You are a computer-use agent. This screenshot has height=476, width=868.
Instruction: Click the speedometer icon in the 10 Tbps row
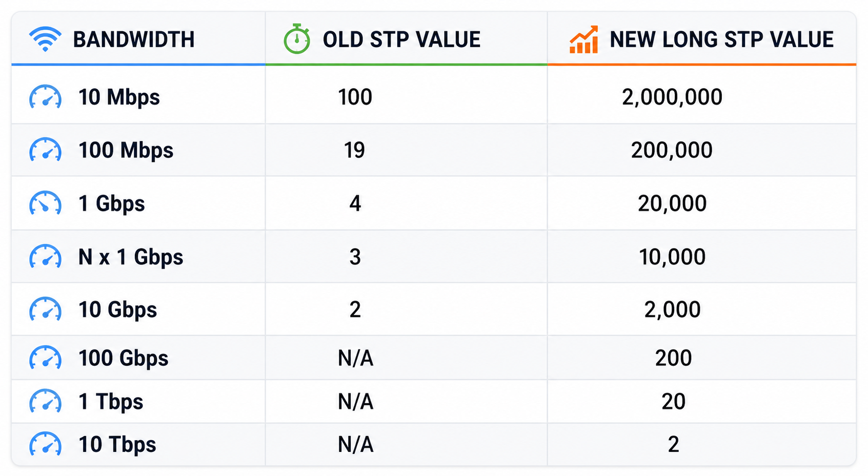pyautogui.click(x=45, y=445)
